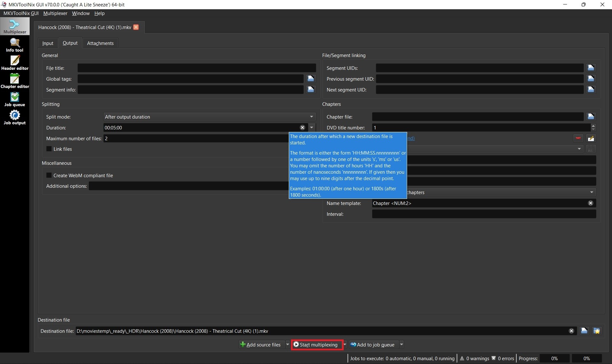Enable the Link files checkbox
Viewport: 612px width, 364px height.
click(x=49, y=149)
